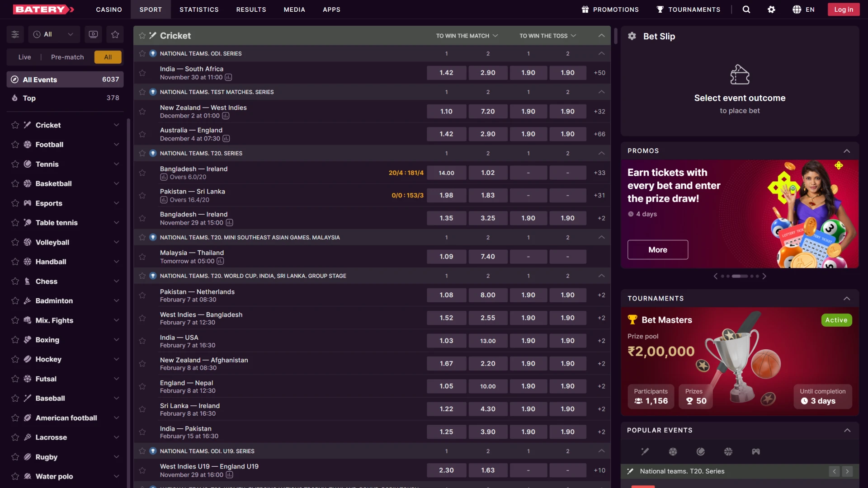Open the video streams icon next to time filter
868x488 pixels.
click(93, 34)
